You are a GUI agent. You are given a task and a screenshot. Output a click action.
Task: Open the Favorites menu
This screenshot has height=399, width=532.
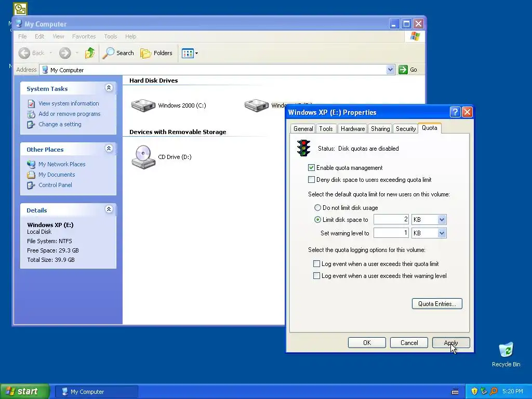[84, 36]
